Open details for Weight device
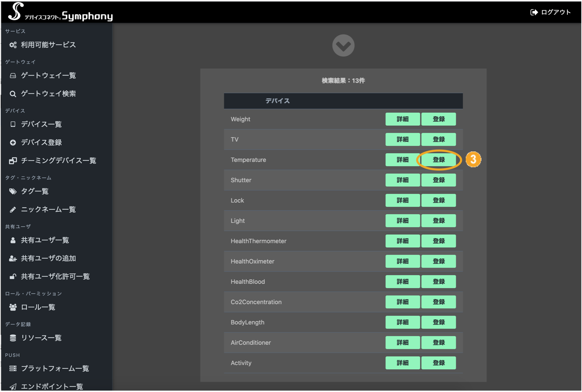 tap(402, 119)
